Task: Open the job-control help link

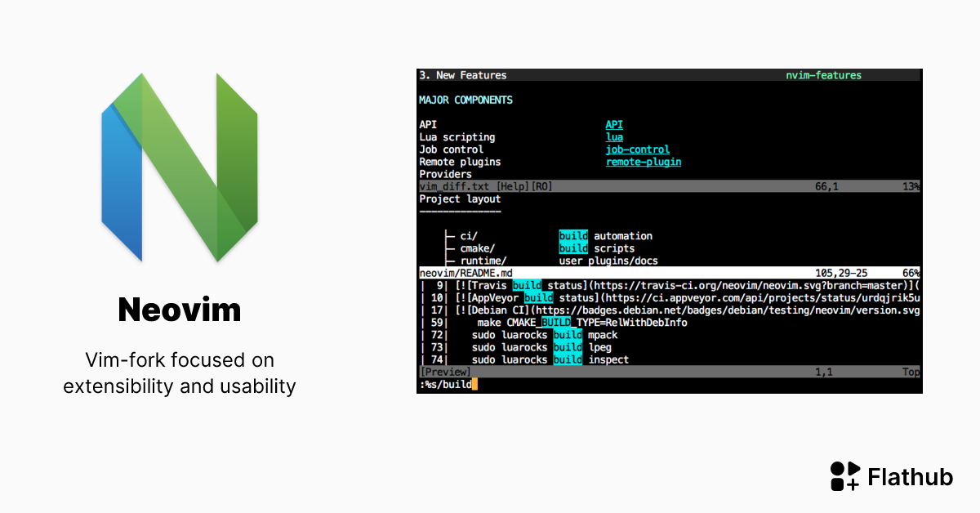Action: 638,149
